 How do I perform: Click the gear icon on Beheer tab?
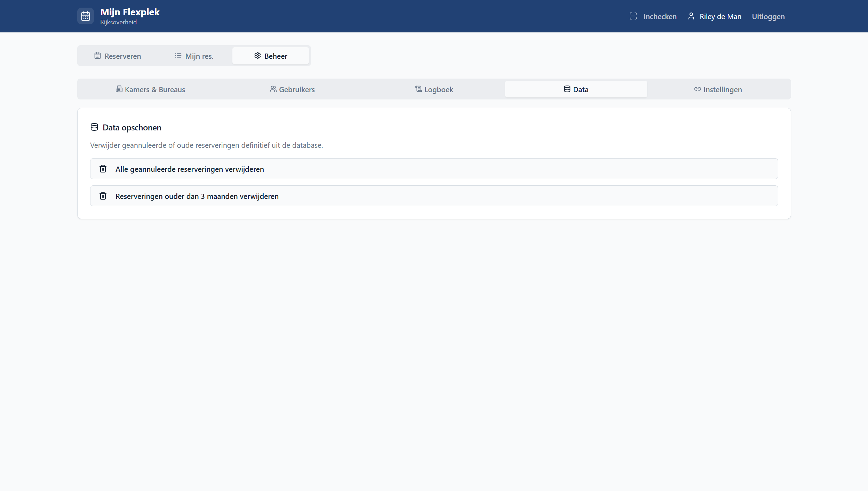(x=257, y=56)
